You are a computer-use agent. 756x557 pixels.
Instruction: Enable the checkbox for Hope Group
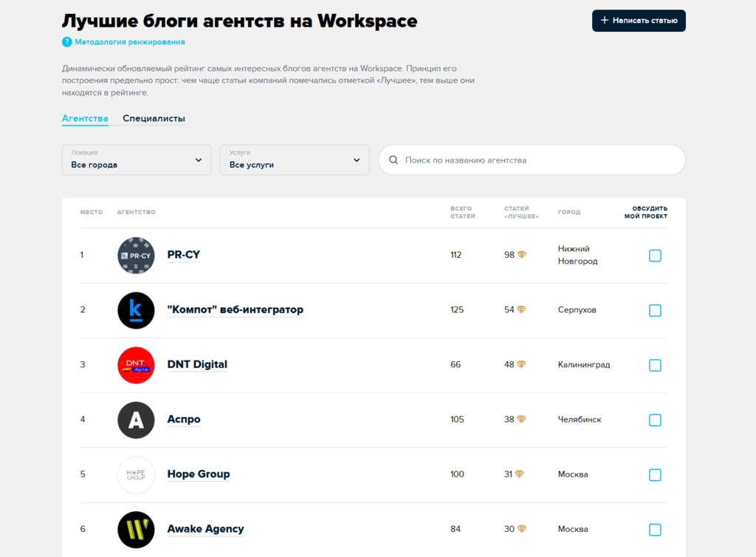coord(655,475)
